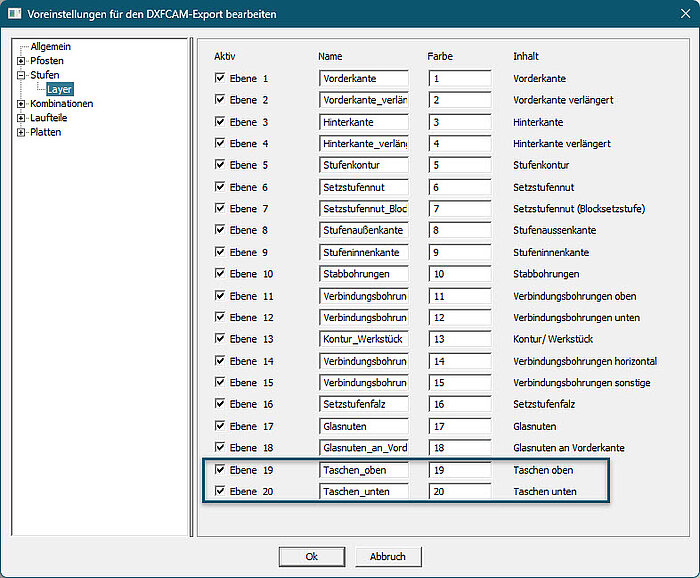Edit the Farbe field with value 4
Image resolution: width=700 pixels, height=578 pixels.
(x=460, y=144)
